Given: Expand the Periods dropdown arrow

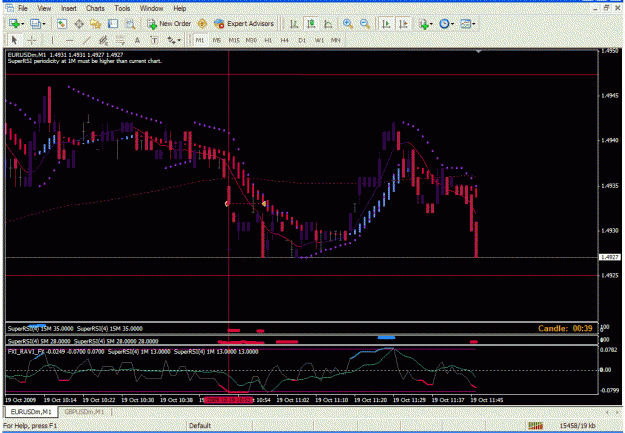Looking at the screenshot, I should coord(452,24).
